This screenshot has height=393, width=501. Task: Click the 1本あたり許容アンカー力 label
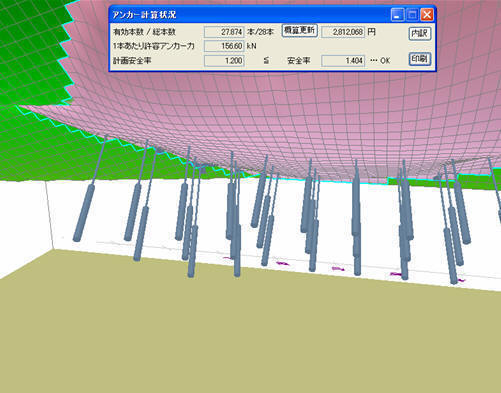tap(154, 46)
